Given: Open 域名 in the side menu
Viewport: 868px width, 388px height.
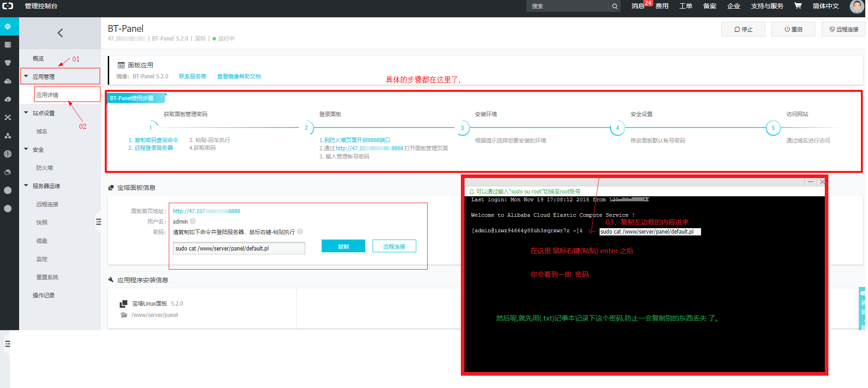Looking at the screenshot, I should [42, 132].
